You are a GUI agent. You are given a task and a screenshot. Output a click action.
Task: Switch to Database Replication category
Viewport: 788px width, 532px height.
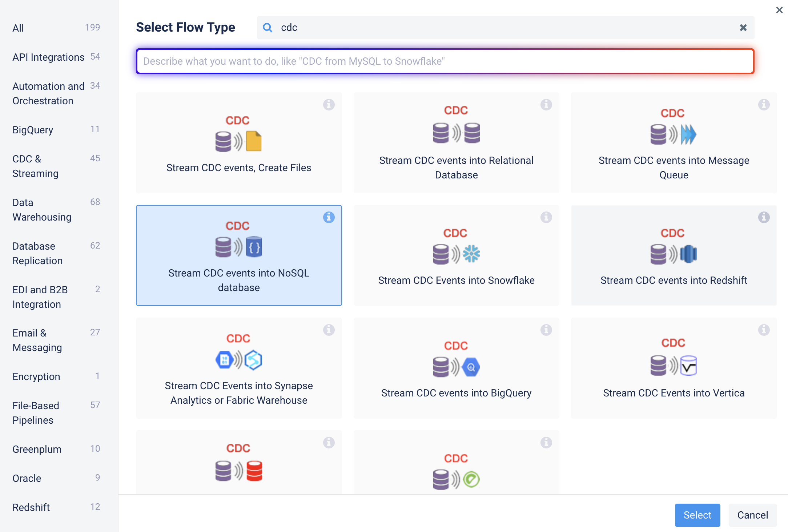(x=37, y=253)
